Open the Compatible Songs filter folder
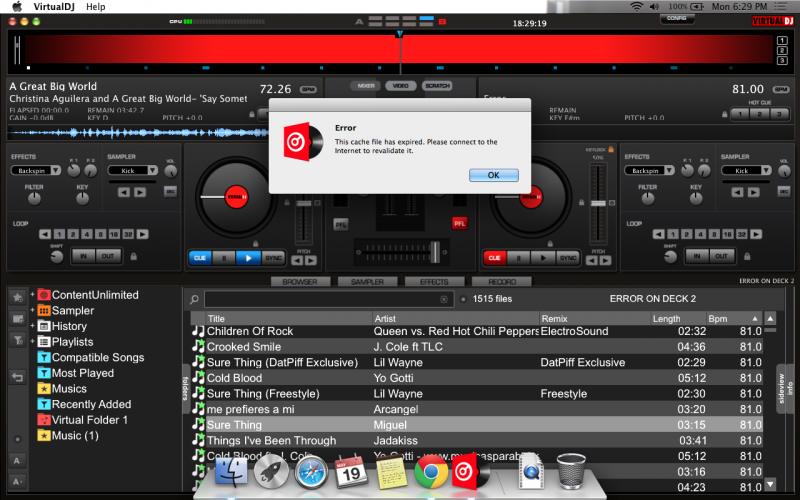This screenshot has height=500, width=800. click(x=91, y=357)
